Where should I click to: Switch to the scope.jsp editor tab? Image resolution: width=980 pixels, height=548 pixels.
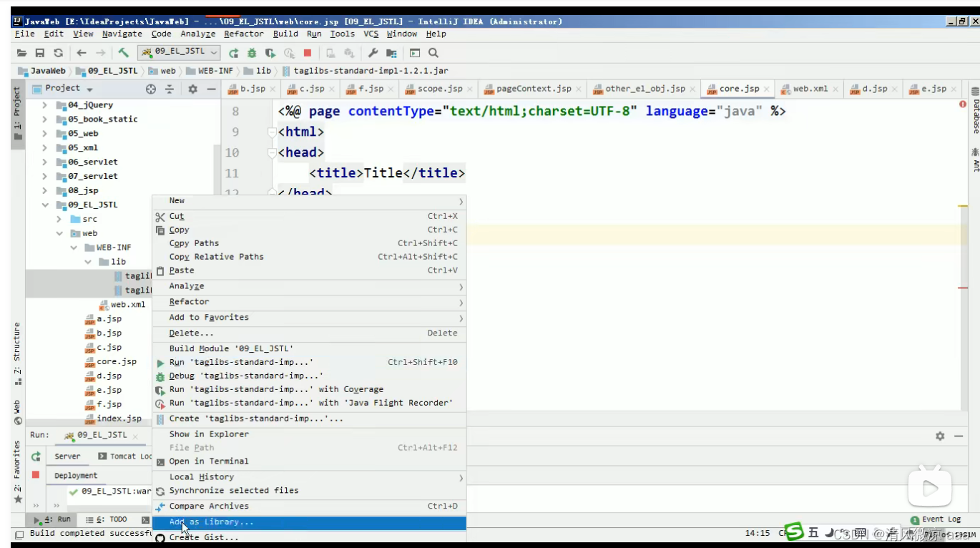click(x=439, y=89)
